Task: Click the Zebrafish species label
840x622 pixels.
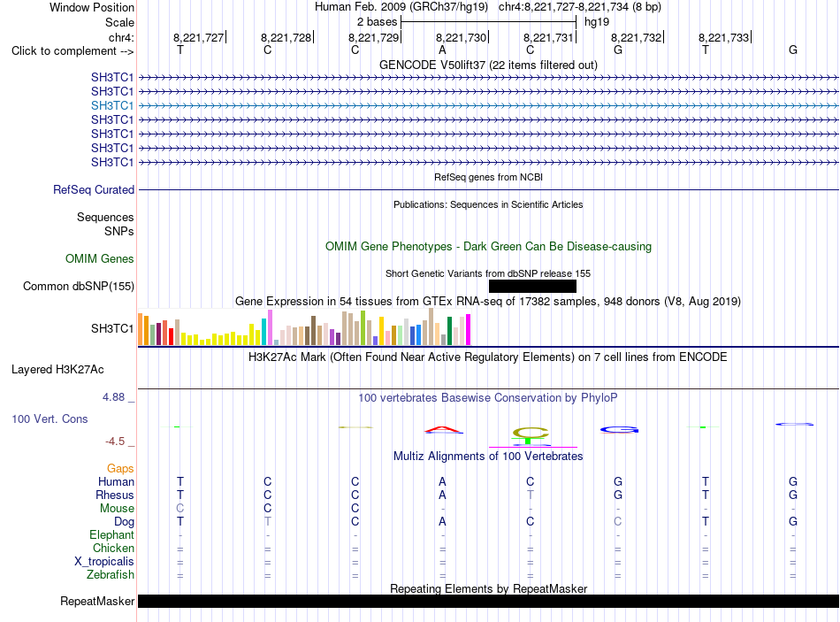Action: click(x=111, y=575)
